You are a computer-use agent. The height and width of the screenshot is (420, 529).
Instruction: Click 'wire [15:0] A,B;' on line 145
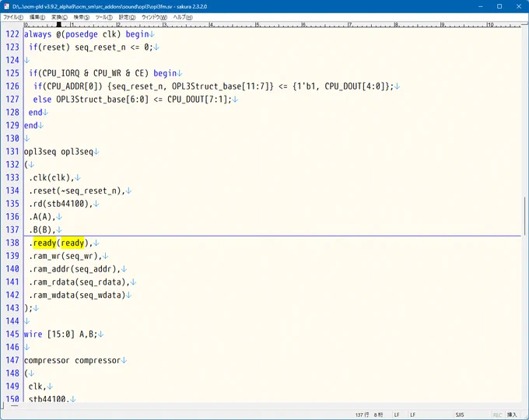(61, 334)
